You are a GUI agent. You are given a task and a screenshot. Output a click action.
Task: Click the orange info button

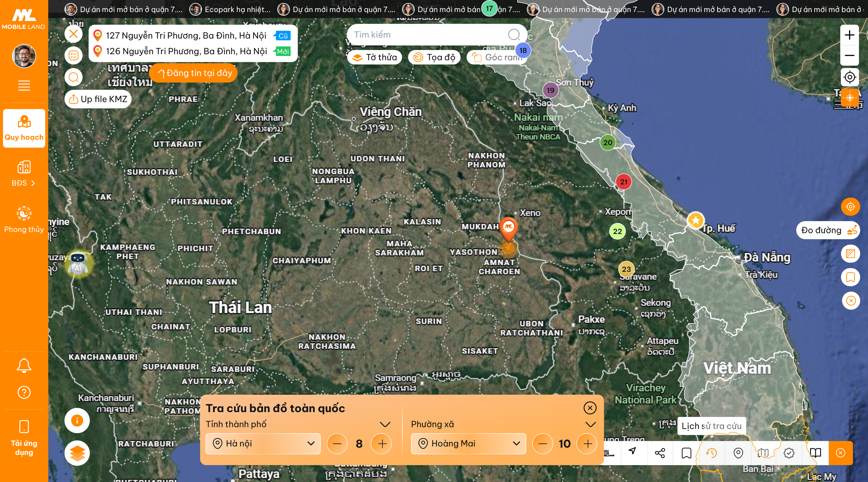pyautogui.click(x=77, y=420)
